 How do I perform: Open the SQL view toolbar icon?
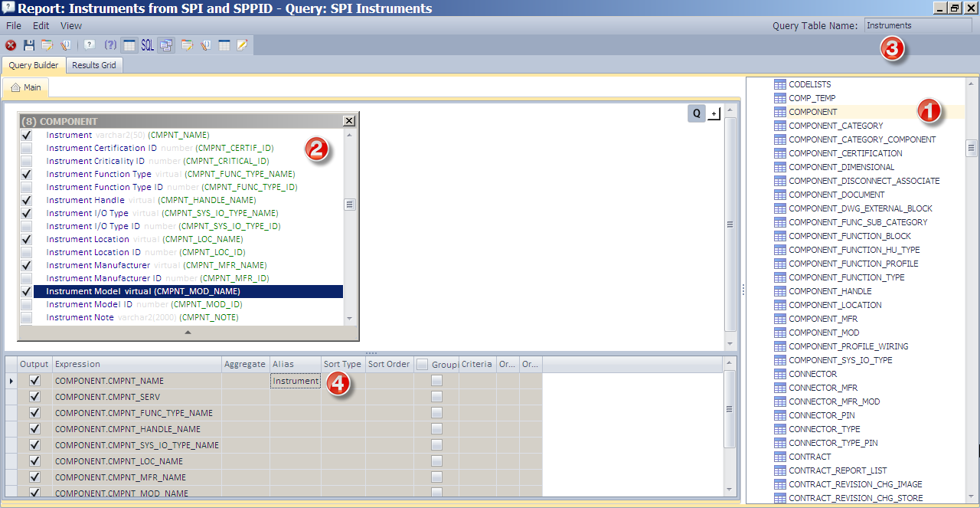pos(147,44)
